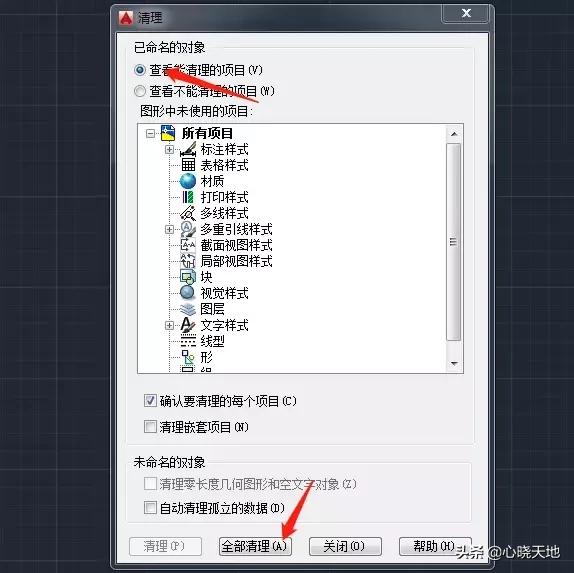The image size is (574, 573).
Task: Uncheck 确认要清理的每个项目 checkbox
Action: tap(150, 401)
